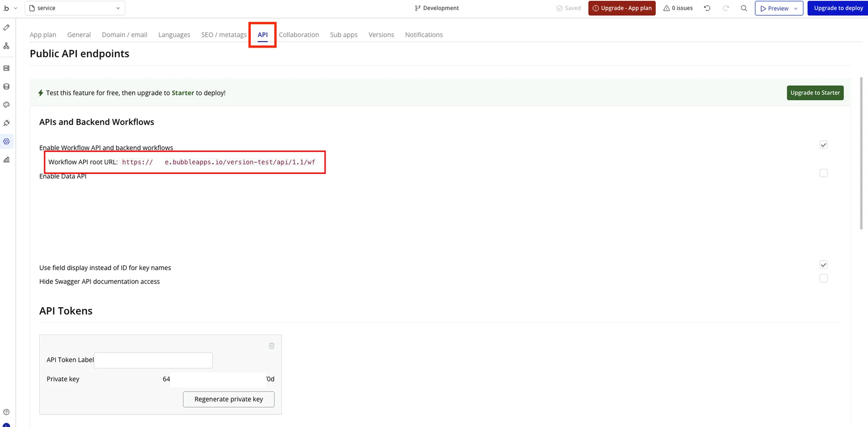Click the Upgrade - App plan button

coord(622,8)
